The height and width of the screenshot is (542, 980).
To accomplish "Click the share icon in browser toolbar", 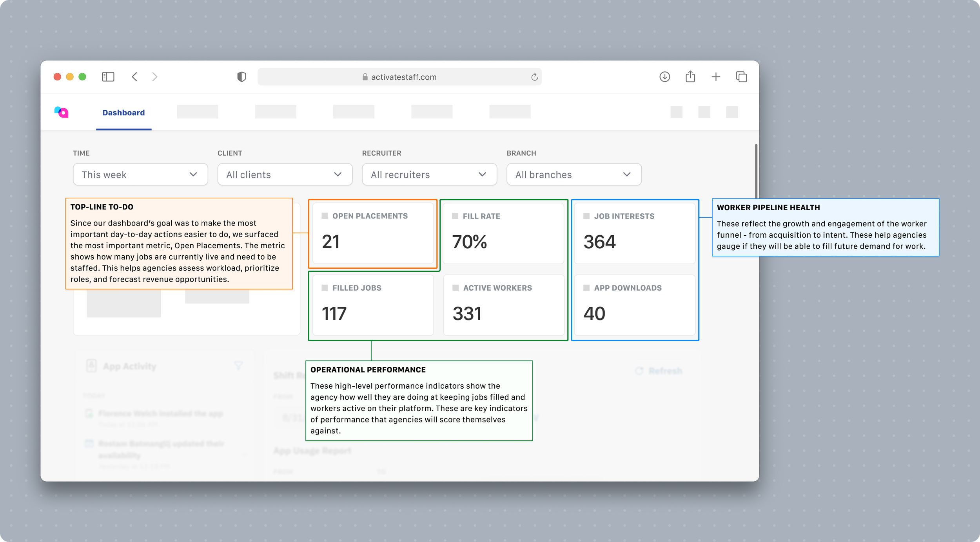I will tap(690, 76).
